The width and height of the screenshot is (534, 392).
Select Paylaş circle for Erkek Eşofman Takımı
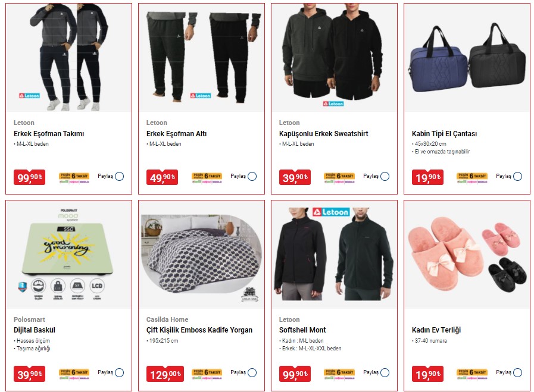pyautogui.click(x=120, y=176)
